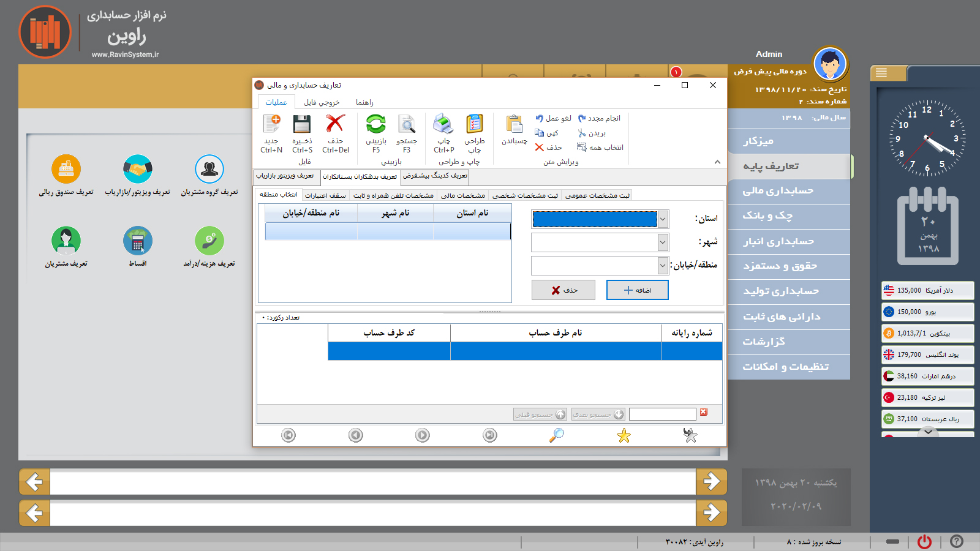Click the magnifier icon in bottom navigation bar
The width and height of the screenshot is (980, 551).
pos(556,435)
